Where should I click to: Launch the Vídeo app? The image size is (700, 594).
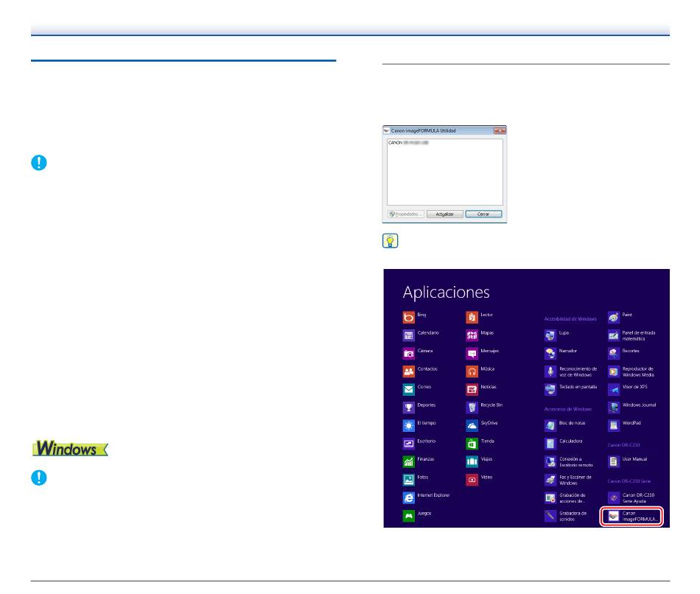click(480, 480)
